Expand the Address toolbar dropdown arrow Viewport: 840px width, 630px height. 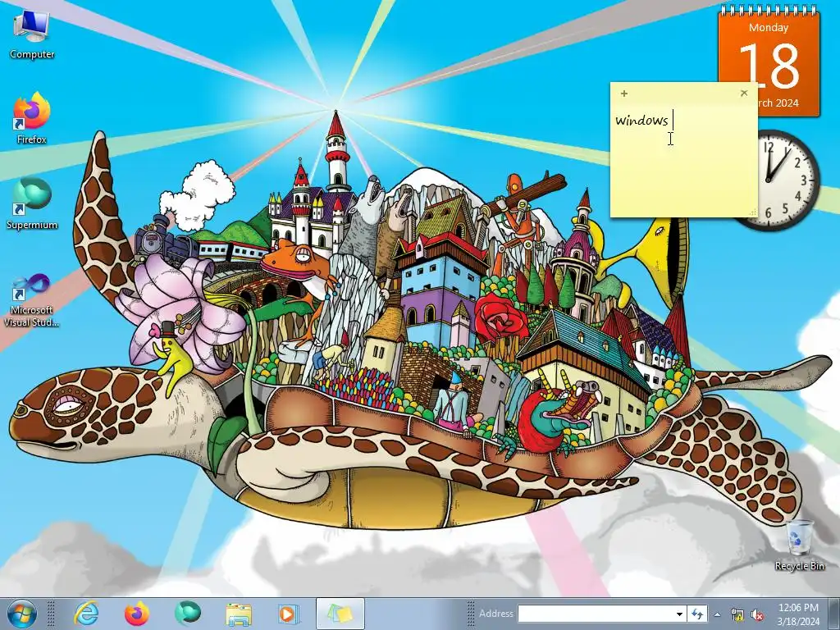(x=679, y=614)
